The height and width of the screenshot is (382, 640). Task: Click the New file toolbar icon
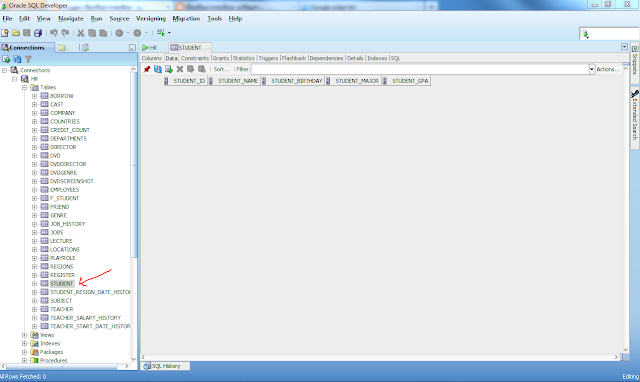[5, 33]
